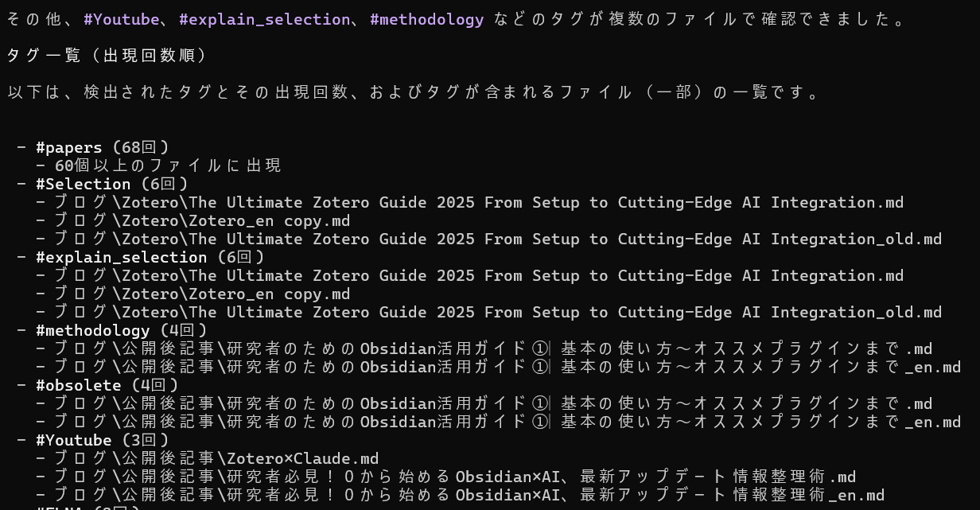Select the list entry #papers (68回)
Viewport: 980px width, 510px height.
(103, 147)
